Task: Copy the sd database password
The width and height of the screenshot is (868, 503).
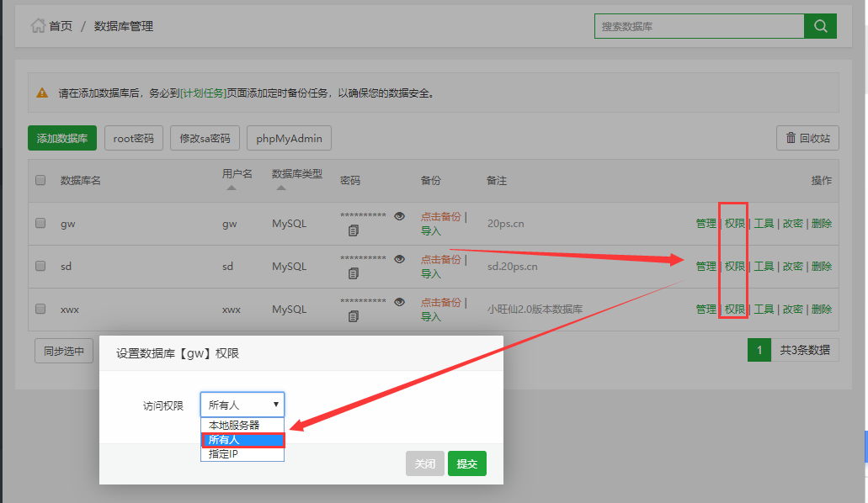Action: [354, 273]
